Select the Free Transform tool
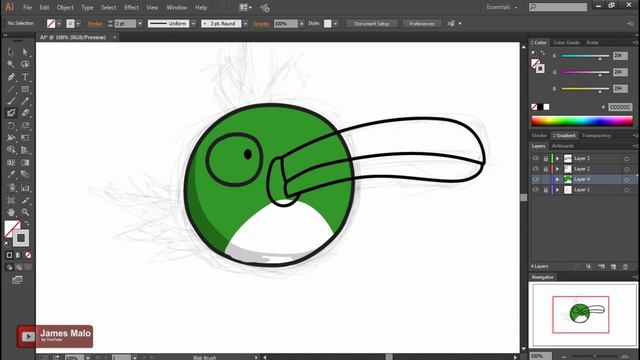Viewport: 640px width, 360px height. (25, 138)
